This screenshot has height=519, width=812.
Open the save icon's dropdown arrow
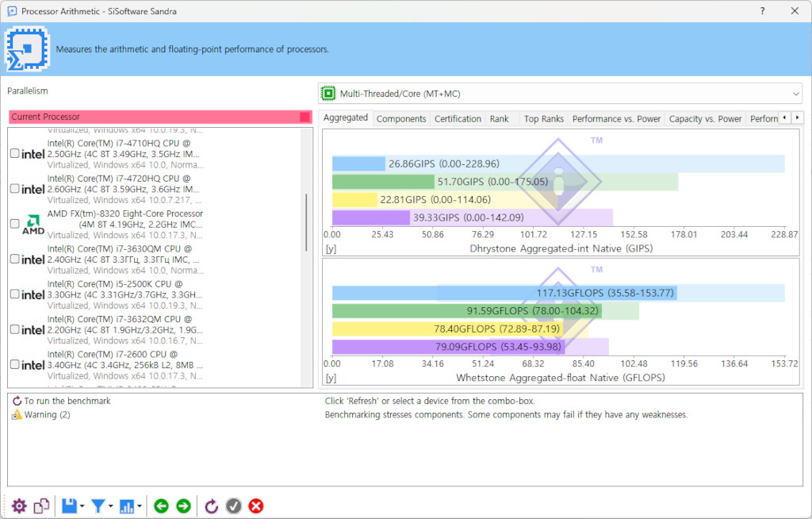click(x=82, y=506)
